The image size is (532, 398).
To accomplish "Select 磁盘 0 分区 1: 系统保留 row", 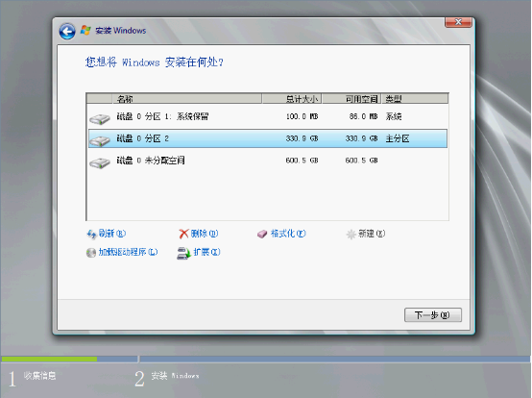I will 268,116.
